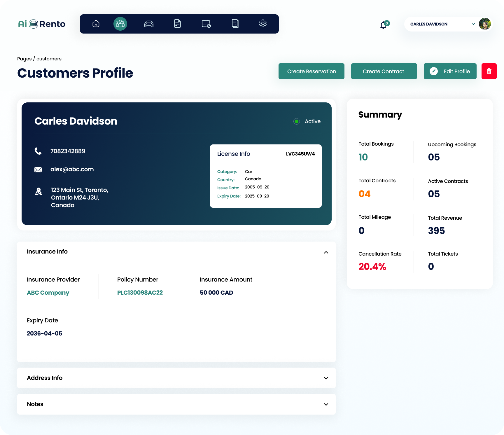Collapse the Insurance Info section
504x435 pixels.
(x=326, y=252)
